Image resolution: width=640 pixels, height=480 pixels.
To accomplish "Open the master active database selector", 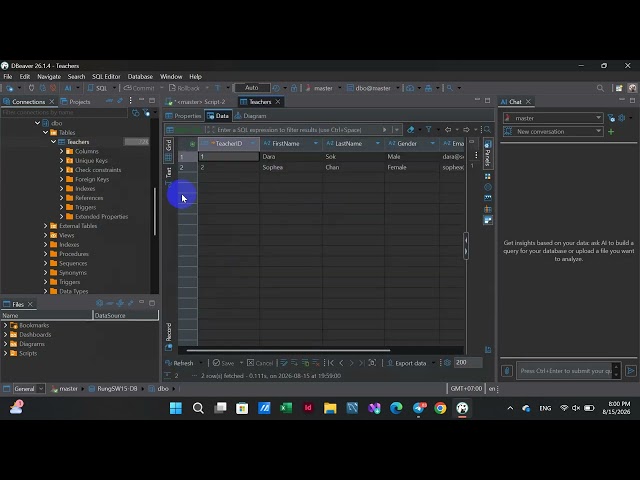I will pos(322,88).
